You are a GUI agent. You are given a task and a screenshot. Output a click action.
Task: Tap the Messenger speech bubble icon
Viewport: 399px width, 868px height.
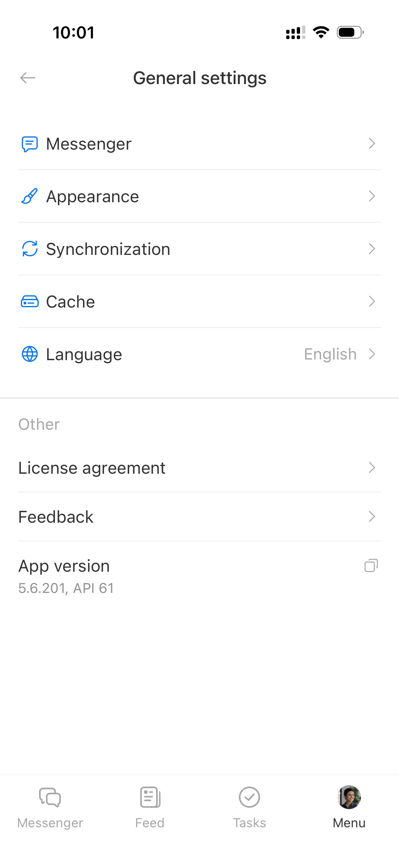click(x=30, y=144)
